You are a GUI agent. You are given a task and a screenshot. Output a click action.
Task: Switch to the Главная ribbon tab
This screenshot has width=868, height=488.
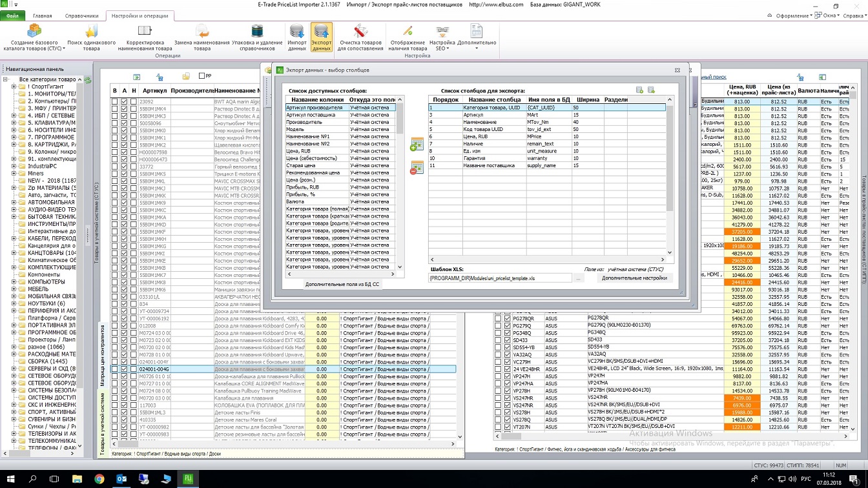coord(43,15)
